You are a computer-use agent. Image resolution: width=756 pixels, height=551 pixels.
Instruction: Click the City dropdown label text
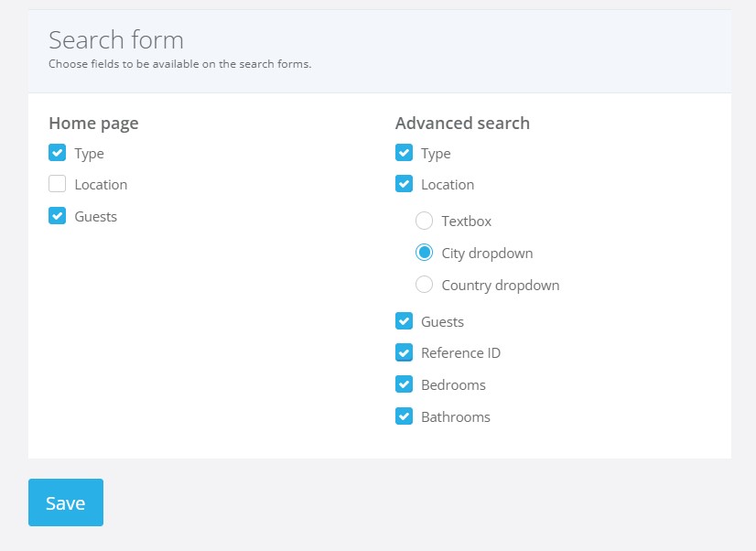pos(487,254)
